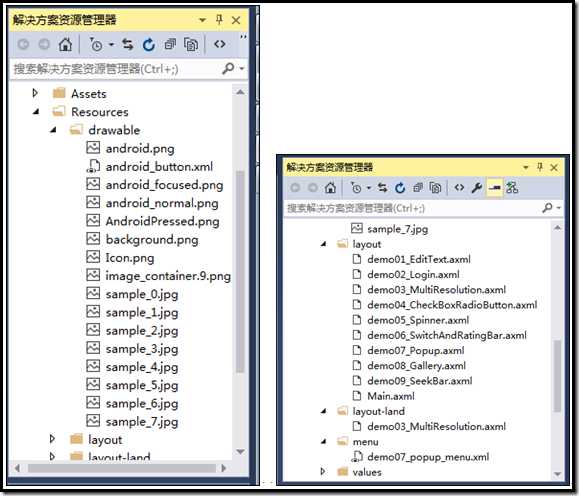Select demo01_EditText.axml file
This screenshot has width=579, height=496.
click(x=419, y=259)
